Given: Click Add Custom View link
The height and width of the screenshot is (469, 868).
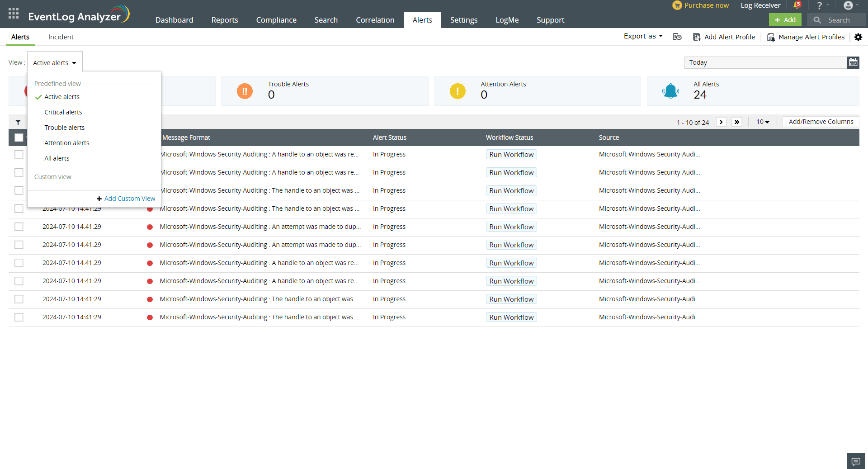Looking at the screenshot, I should tap(129, 199).
